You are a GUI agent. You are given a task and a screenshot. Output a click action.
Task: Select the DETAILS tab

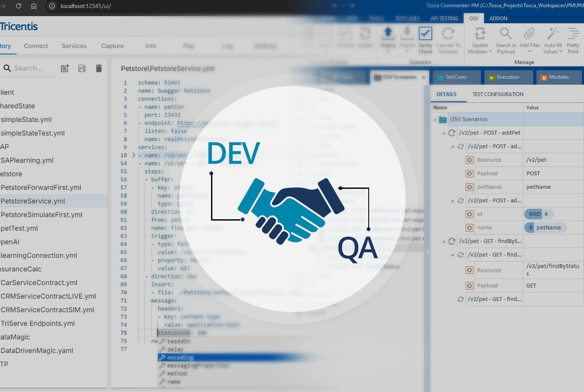[447, 94]
